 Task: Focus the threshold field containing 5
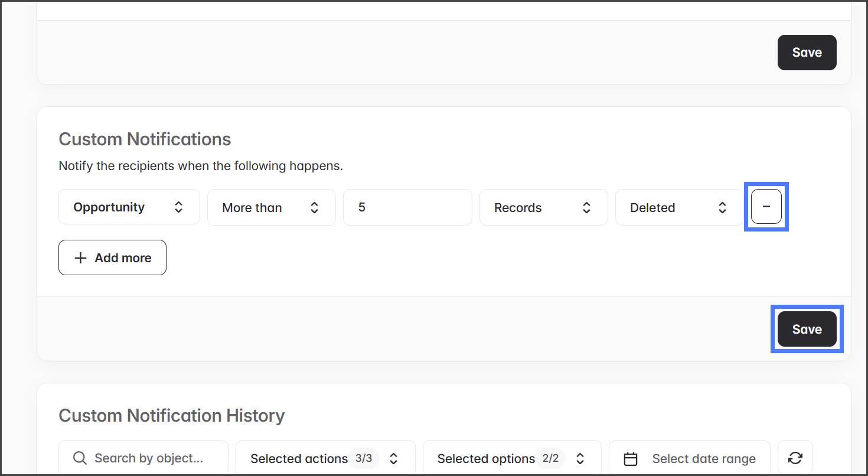(x=407, y=207)
